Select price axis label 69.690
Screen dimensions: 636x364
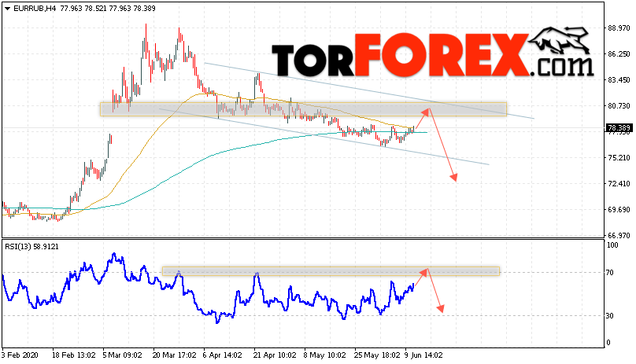pos(619,210)
